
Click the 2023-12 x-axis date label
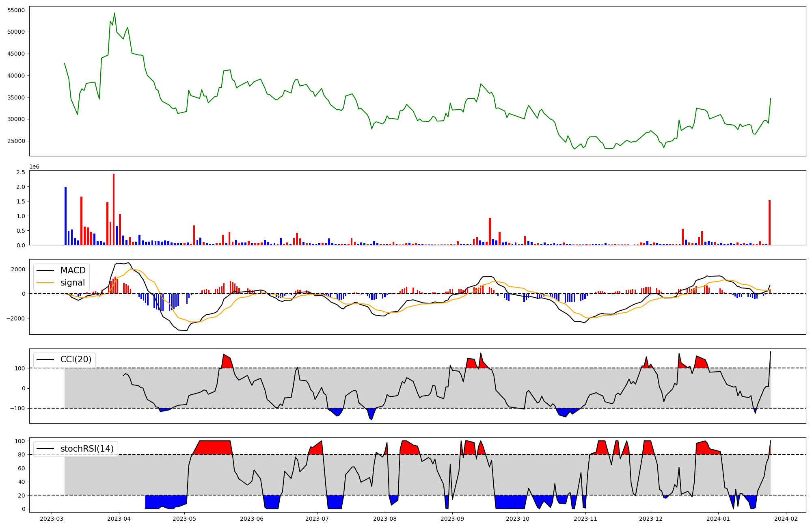651,519
